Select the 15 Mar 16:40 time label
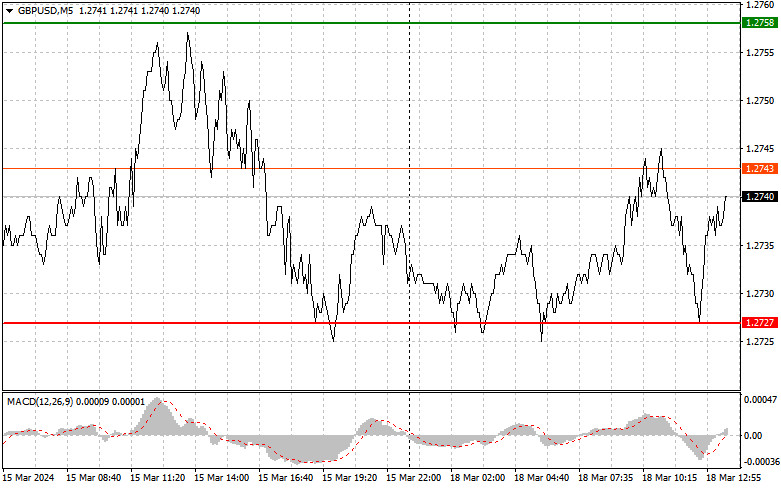 click(285, 478)
